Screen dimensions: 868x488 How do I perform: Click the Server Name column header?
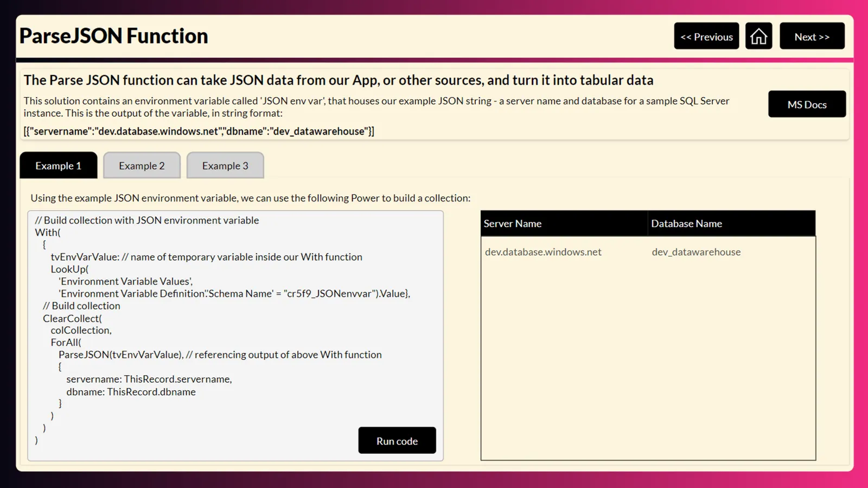pyautogui.click(x=564, y=224)
